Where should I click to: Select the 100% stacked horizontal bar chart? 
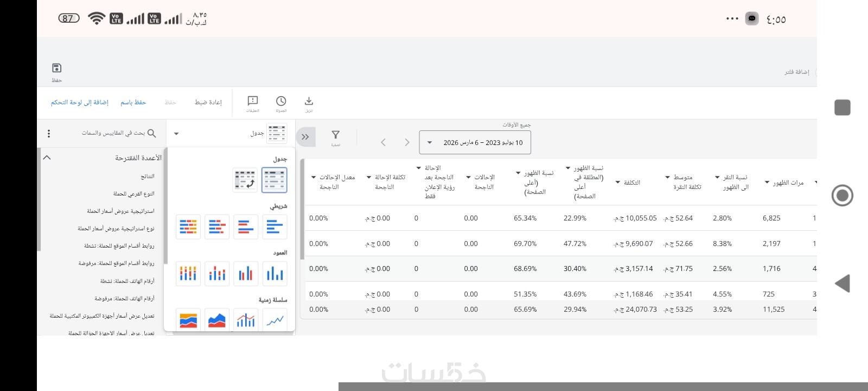coord(188,226)
